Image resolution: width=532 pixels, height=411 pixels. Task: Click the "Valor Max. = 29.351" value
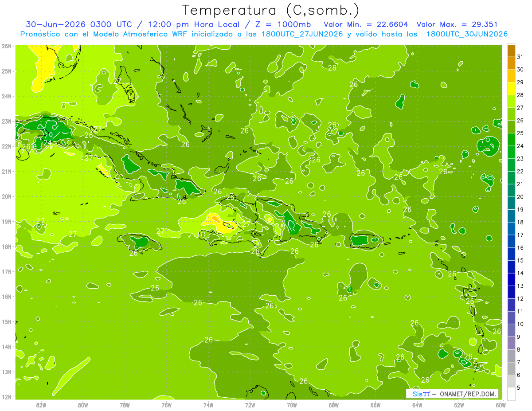click(x=457, y=24)
